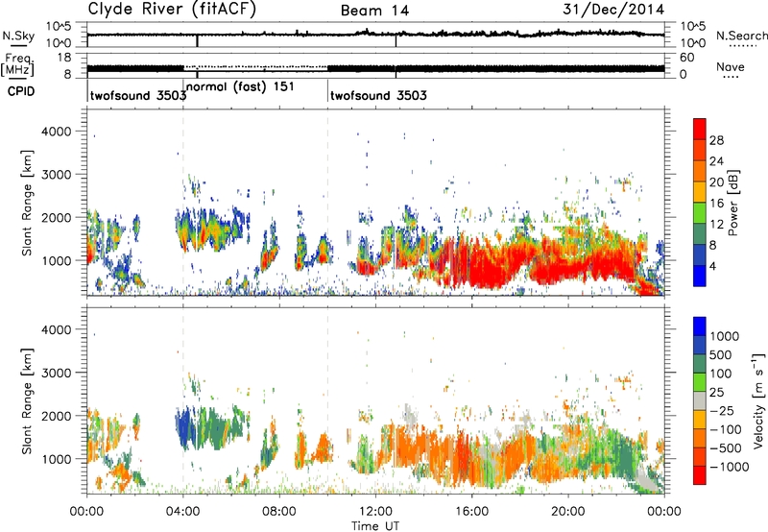Click the '20:00' time axis tick label

[568, 512]
